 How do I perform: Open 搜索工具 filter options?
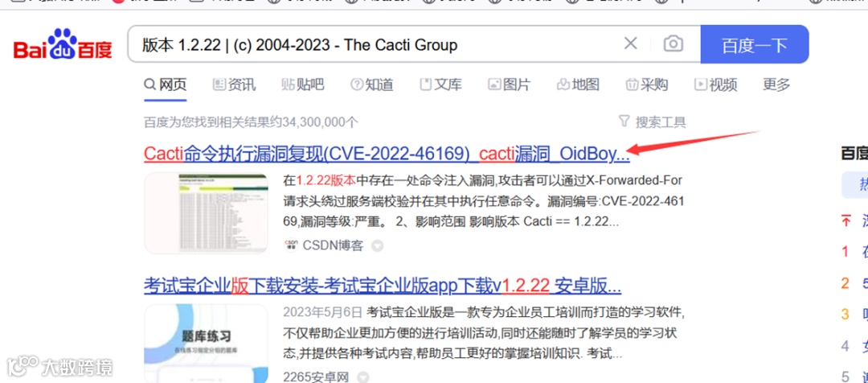pyautogui.click(x=652, y=122)
